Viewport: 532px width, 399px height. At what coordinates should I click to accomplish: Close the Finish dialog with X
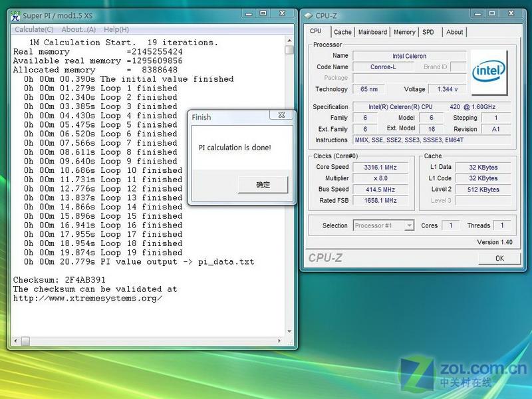tap(281, 114)
